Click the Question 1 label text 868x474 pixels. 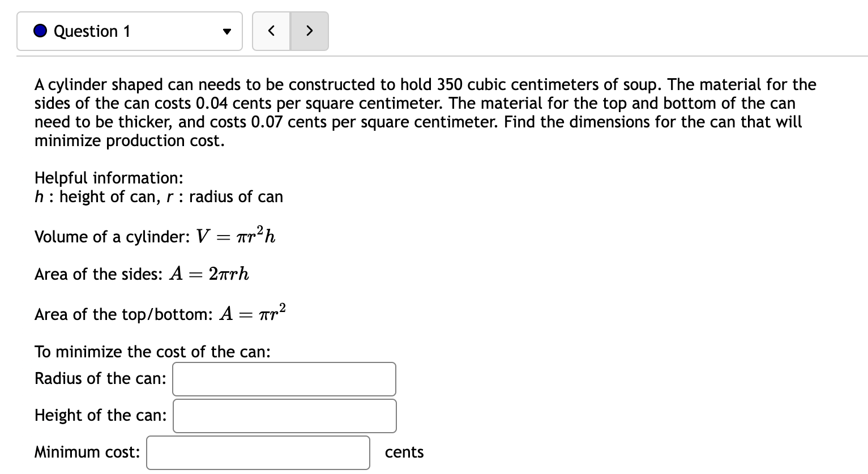pyautogui.click(x=92, y=31)
